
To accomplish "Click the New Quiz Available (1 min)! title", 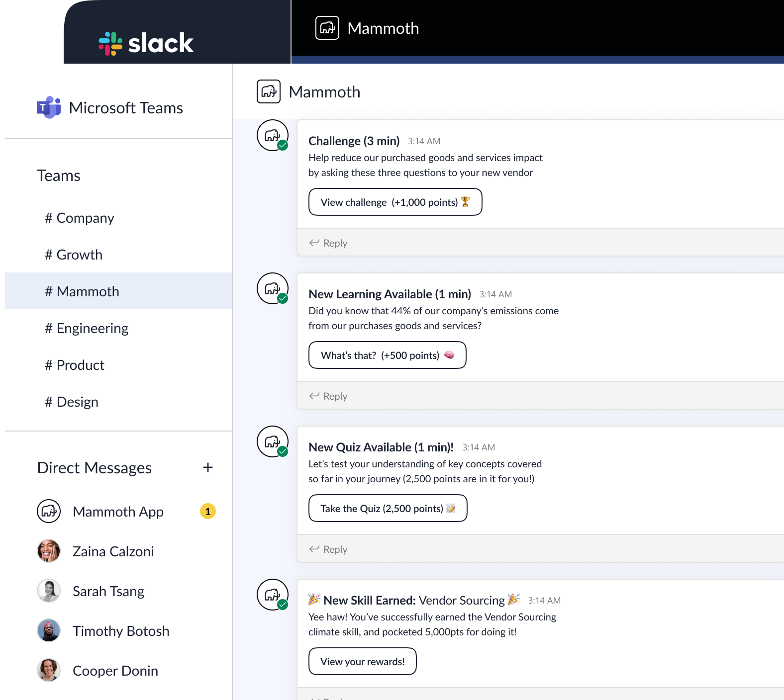I will (x=381, y=447).
